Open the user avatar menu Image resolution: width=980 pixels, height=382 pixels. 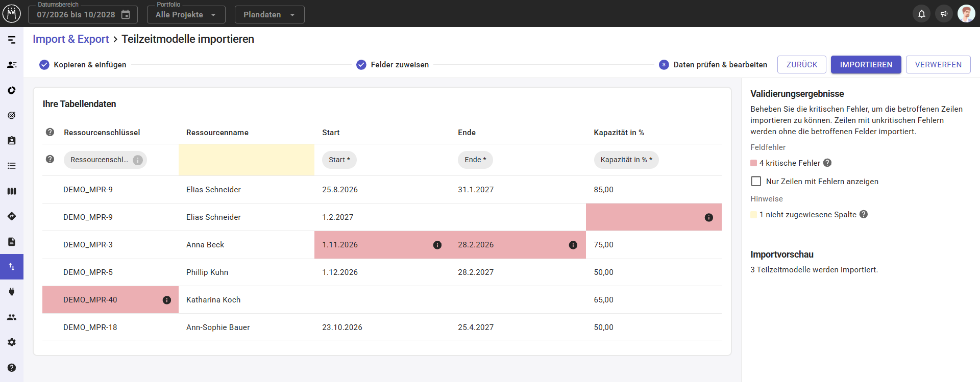click(966, 14)
